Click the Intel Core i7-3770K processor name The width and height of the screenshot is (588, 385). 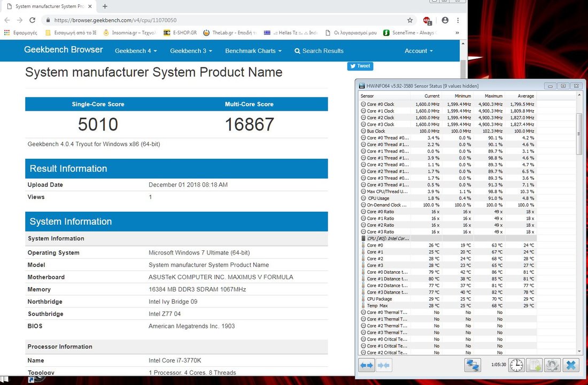coord(175,360)
